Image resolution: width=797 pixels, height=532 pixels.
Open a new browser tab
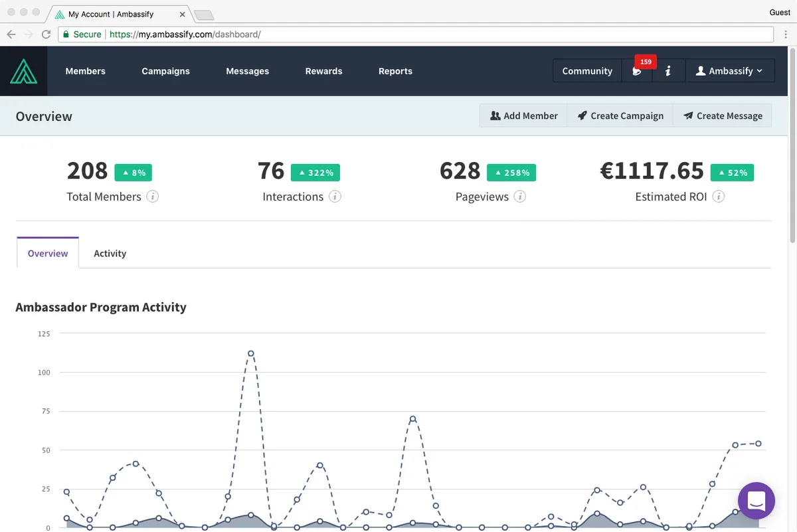[204, 15]
